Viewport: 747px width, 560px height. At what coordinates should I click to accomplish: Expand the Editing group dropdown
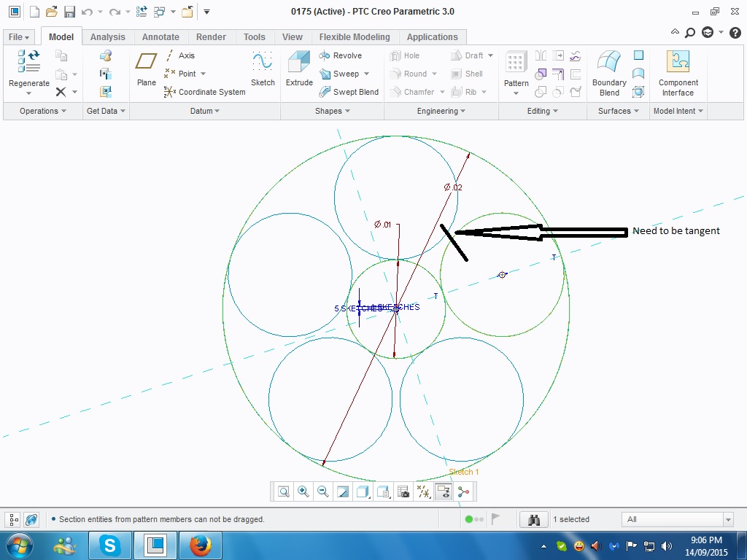(543, 111)
